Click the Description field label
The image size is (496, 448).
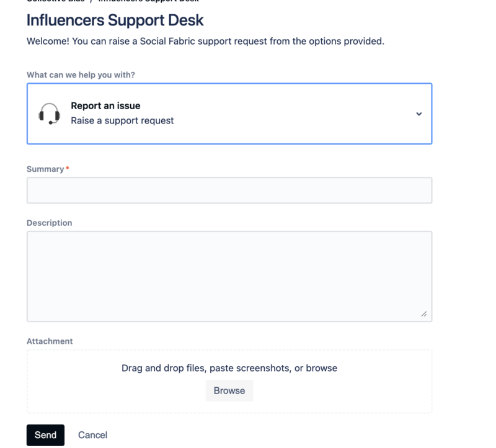pyautogui.click(x=50, y=223)
